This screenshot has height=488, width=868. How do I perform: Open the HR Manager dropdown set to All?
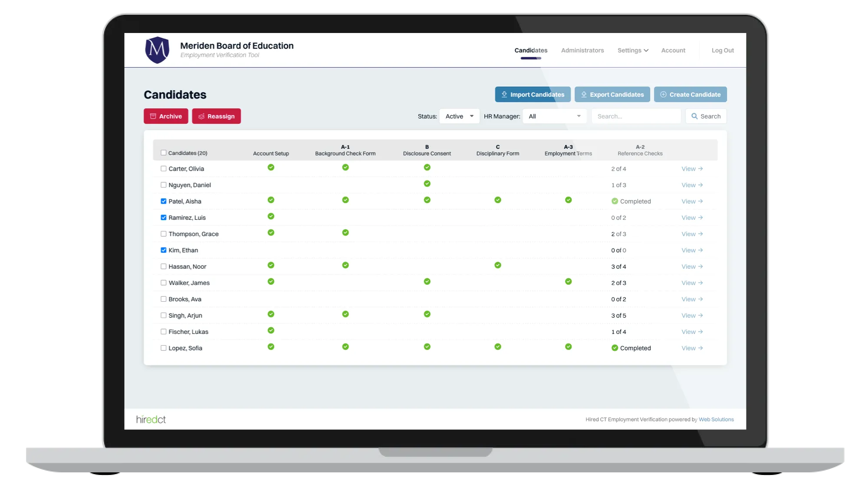[555, 116]
